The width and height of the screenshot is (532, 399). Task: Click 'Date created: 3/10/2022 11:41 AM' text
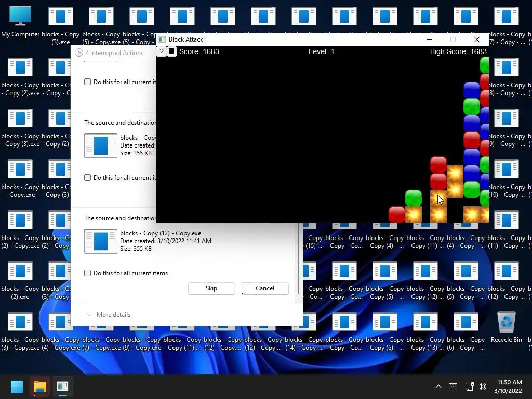[166, 241]
